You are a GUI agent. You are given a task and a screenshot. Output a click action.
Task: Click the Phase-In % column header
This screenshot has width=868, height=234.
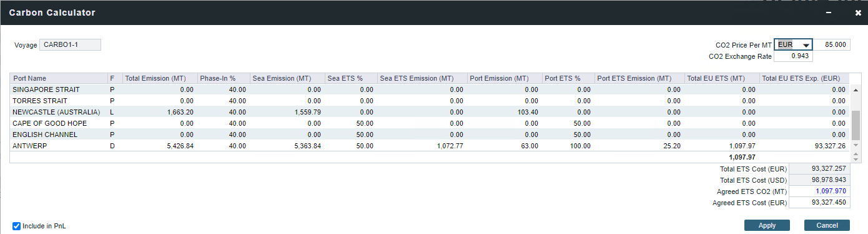224,78
